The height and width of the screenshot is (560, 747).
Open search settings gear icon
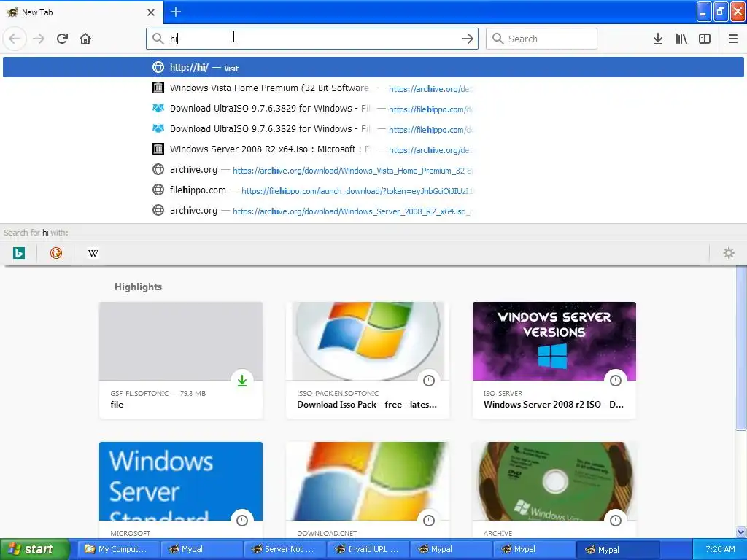coord(729,253)
